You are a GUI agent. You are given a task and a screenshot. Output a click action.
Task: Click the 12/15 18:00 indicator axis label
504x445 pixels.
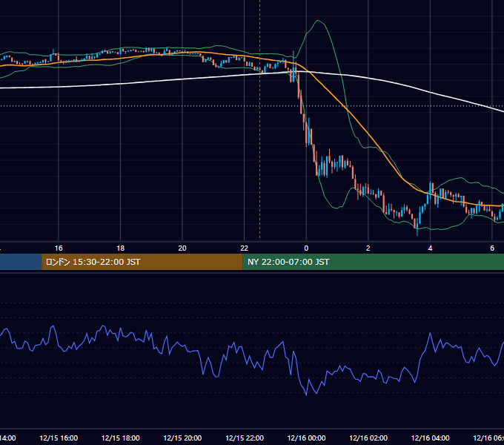(121, 438)
